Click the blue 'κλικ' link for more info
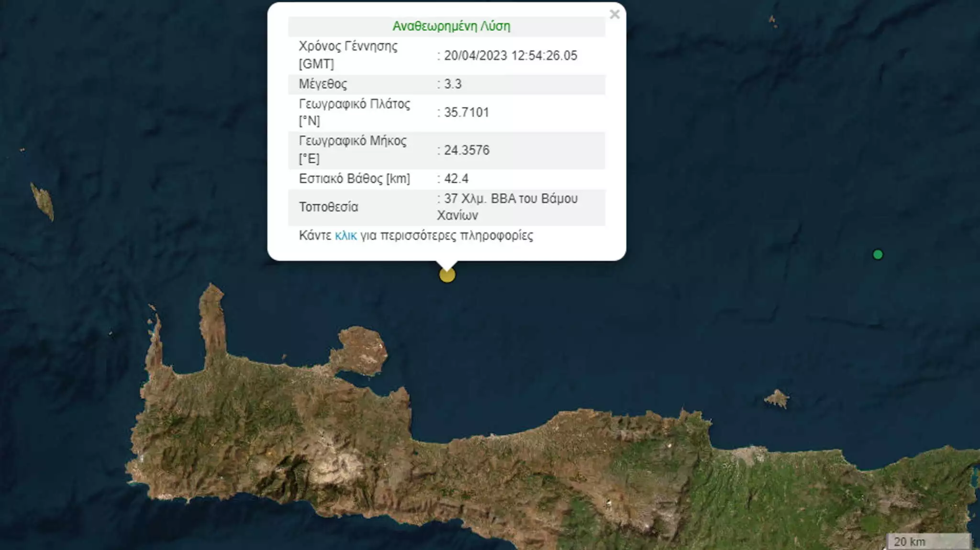This screenshot has width=980, height=550. click(345, 235)
